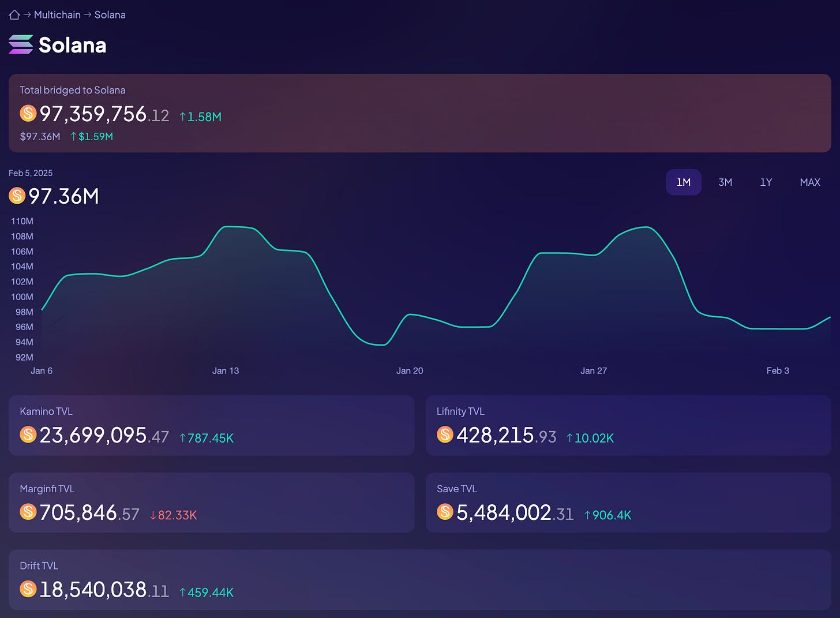The image size is (840, 618).
Task: Click the home icon in breadcrumb
Action: 14,15
